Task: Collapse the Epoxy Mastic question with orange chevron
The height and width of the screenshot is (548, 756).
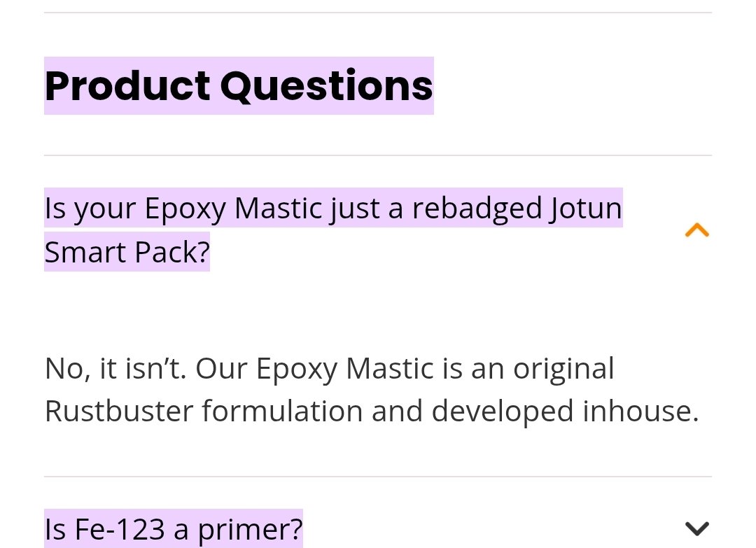Action: (696, 230)
